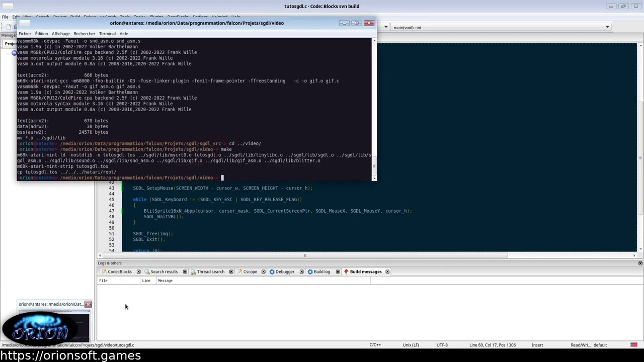The height and width of the screenshot is (362, 644).
Task: Click the New file toolbar icon
Action: coord(9,27)
